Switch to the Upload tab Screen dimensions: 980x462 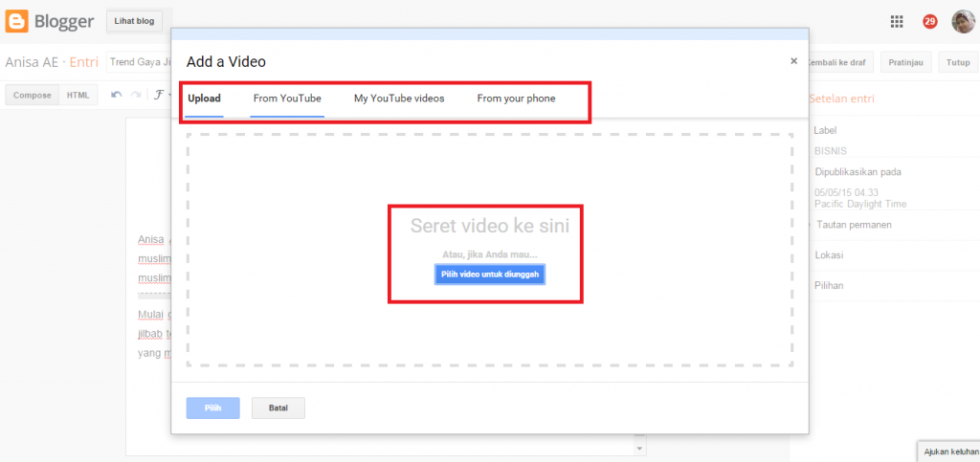pyautogui.click(x=204, y=99)
